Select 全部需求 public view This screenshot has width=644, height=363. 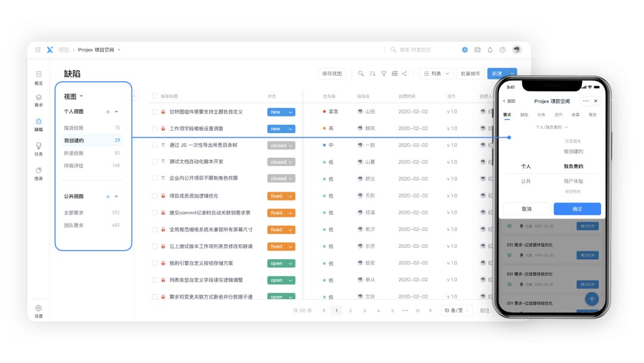click(x=92, y=213)
